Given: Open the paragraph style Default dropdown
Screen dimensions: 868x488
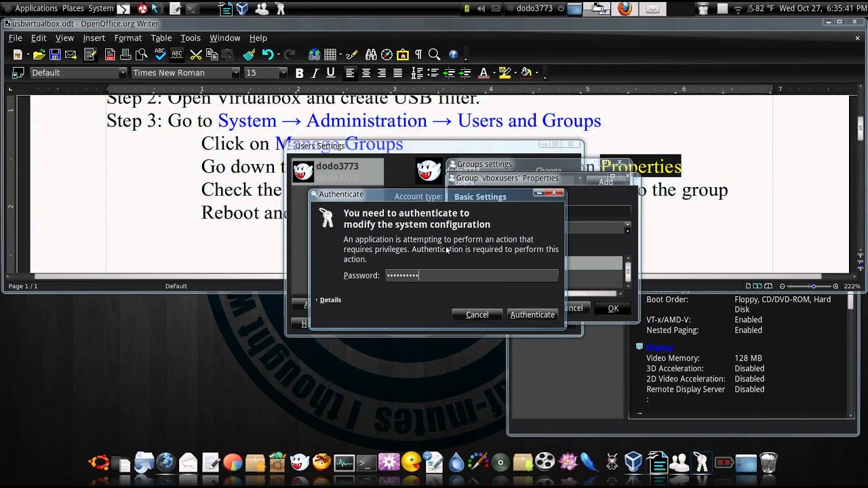Looking at the screenshot, I should (x=123, y=73).
